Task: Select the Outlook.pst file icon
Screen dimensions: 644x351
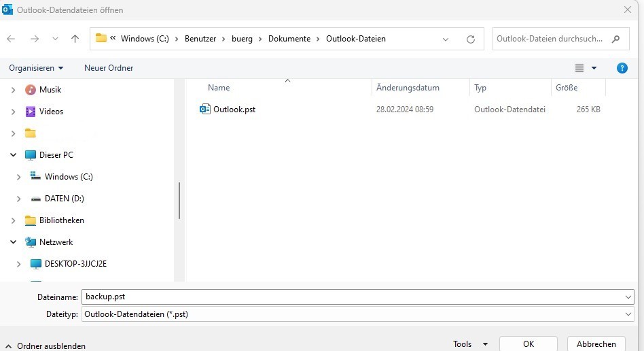Action: pos(205,109)
